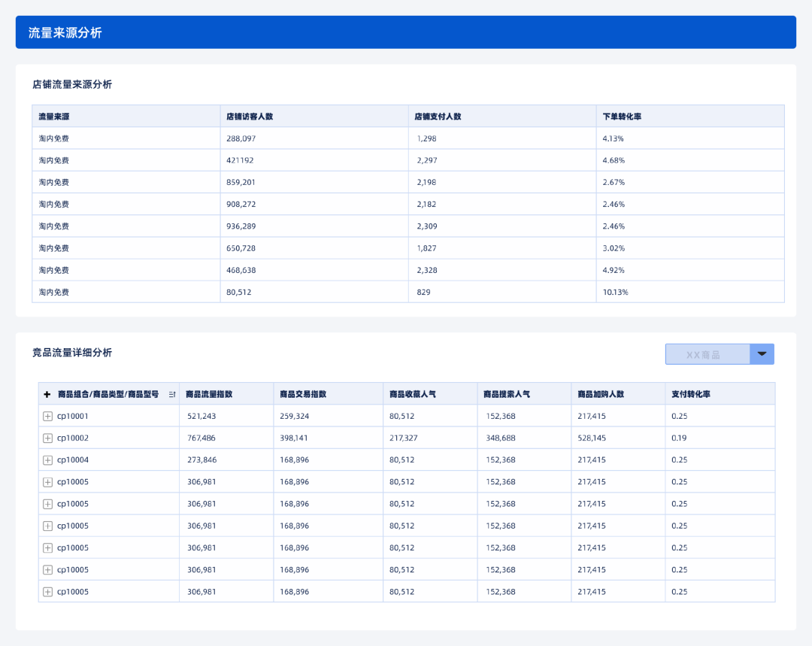This screenshot has width=812, height=646.
Task: Select paying customers value 829
Action: point(423,293)
